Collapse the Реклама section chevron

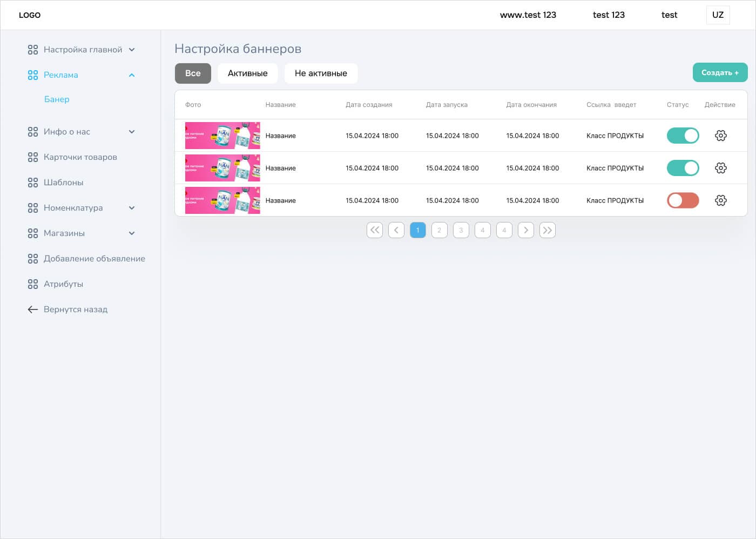point(132,75)
